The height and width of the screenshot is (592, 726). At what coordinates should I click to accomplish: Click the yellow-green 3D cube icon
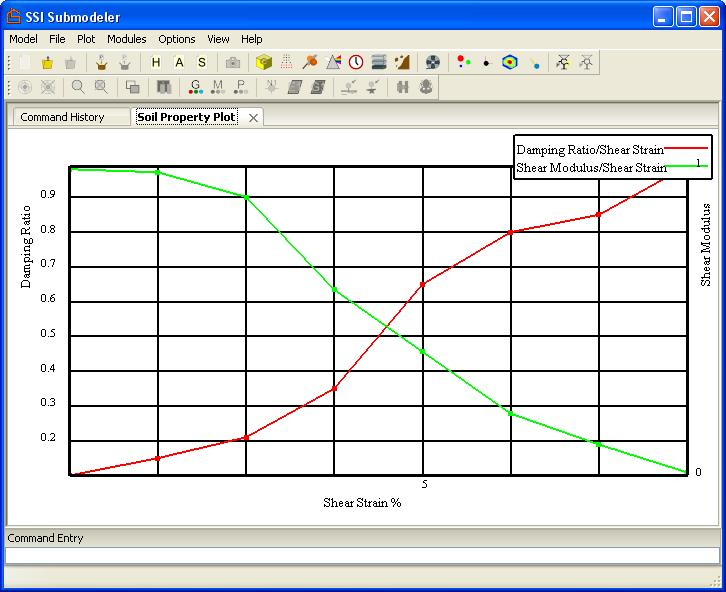264,62
